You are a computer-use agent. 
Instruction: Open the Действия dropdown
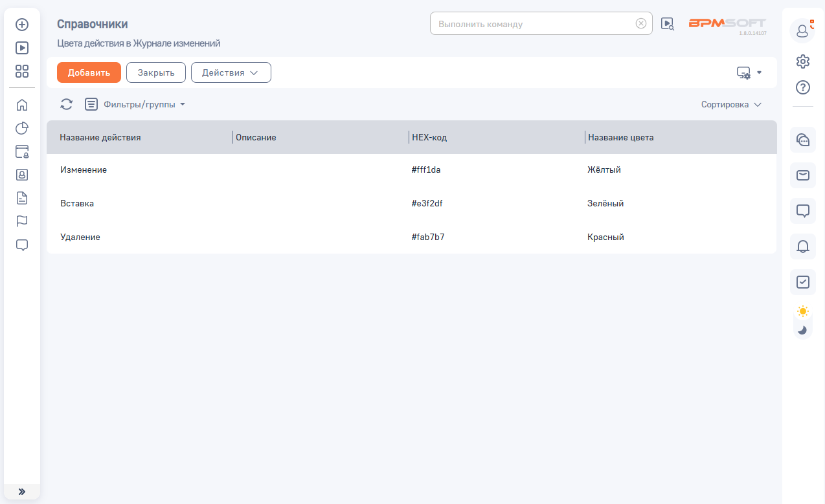231,72
